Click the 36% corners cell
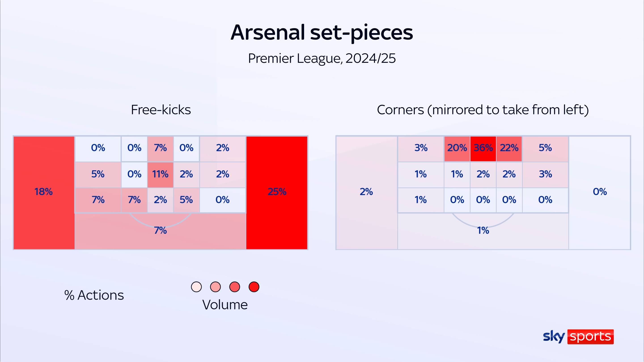The image size is (644, 362). click(x=483, y=148)
